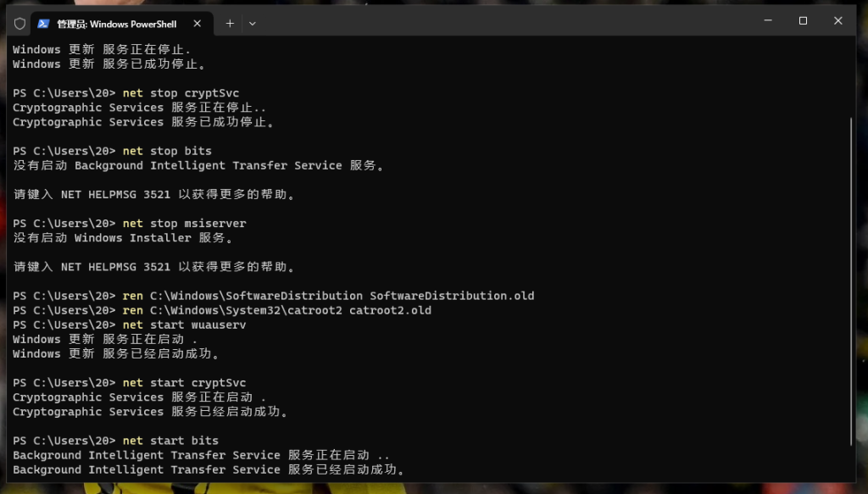Maximize the PowerShell window

point(803,21)
